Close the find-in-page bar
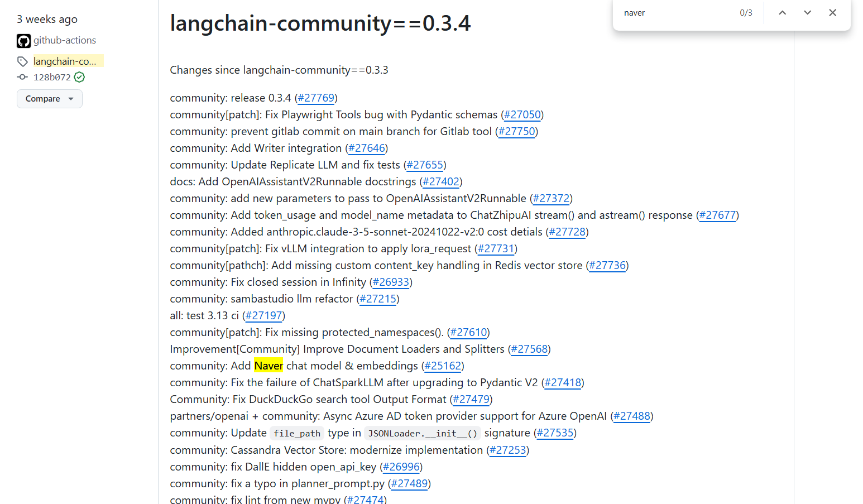863x504 pixels. 832,13
